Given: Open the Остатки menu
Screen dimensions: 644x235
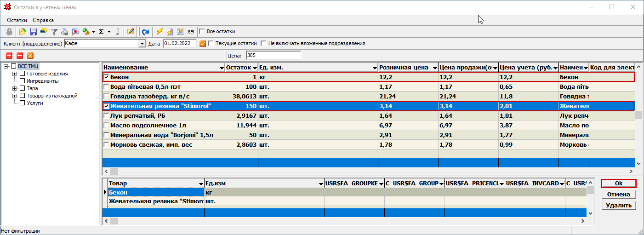Looking at the screenshot, I should (17, 20).
